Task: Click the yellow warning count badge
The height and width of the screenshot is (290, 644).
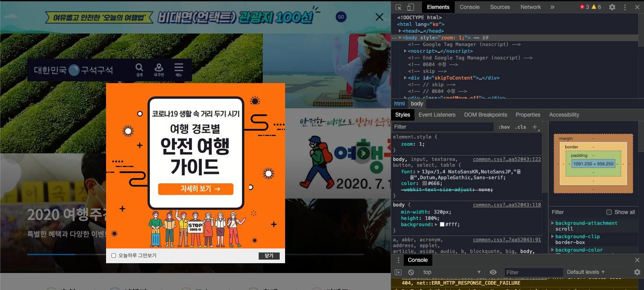Action: click(x=597, y=7)
